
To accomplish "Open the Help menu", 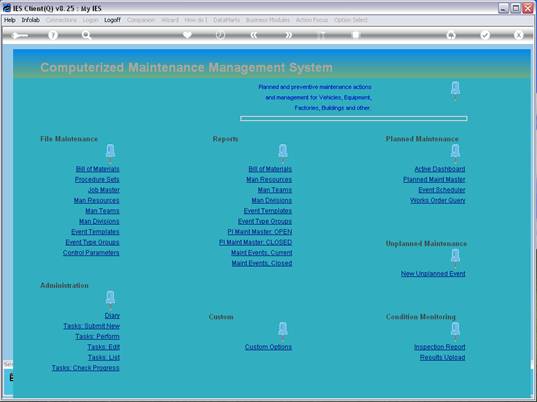I will tap(10, 20).
